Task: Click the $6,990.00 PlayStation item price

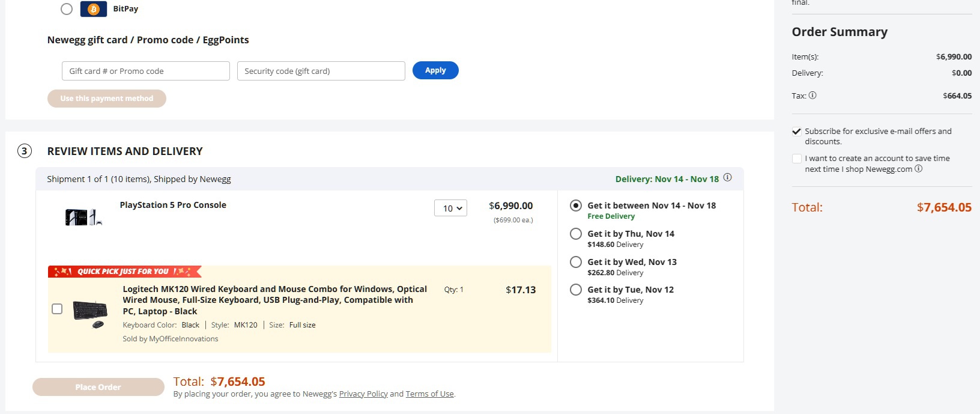Action: [511, 205]
